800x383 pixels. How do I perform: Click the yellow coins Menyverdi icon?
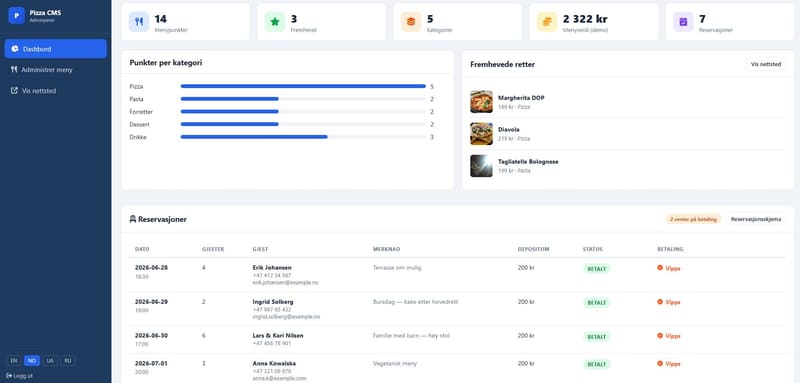click(x=547, y=22)
